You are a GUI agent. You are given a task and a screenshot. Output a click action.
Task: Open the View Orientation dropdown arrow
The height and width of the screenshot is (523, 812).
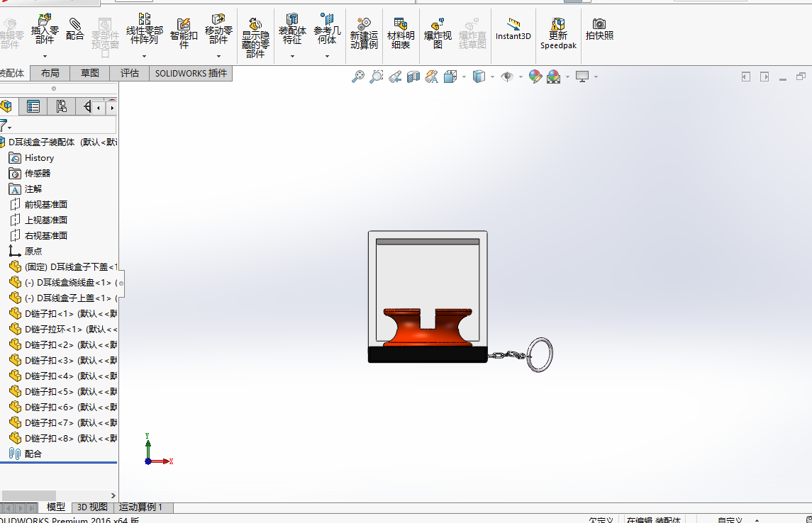click(464, 77)
